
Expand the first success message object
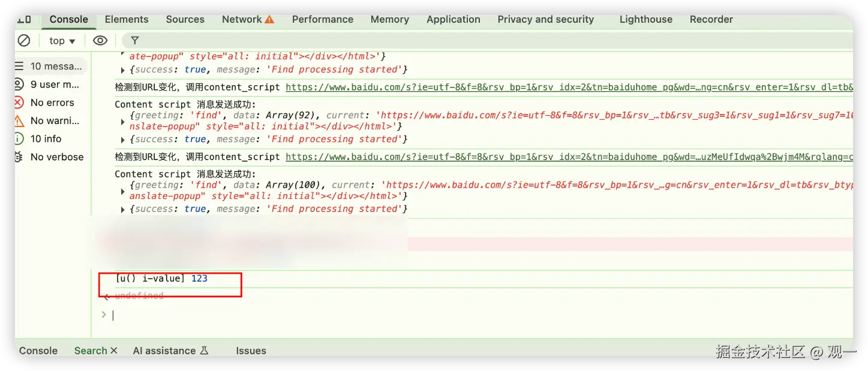[123, 70]
